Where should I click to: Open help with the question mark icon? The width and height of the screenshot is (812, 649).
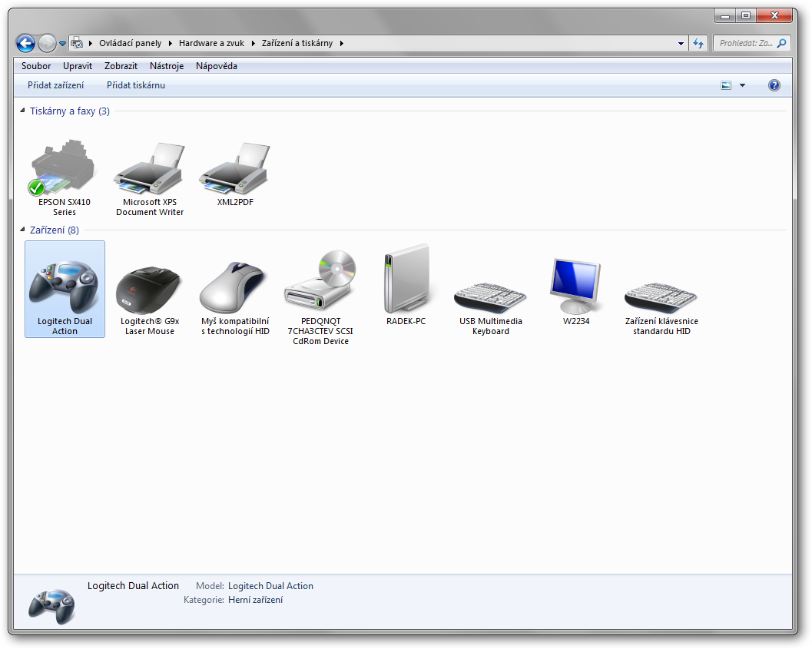click(x=774, y=85)
